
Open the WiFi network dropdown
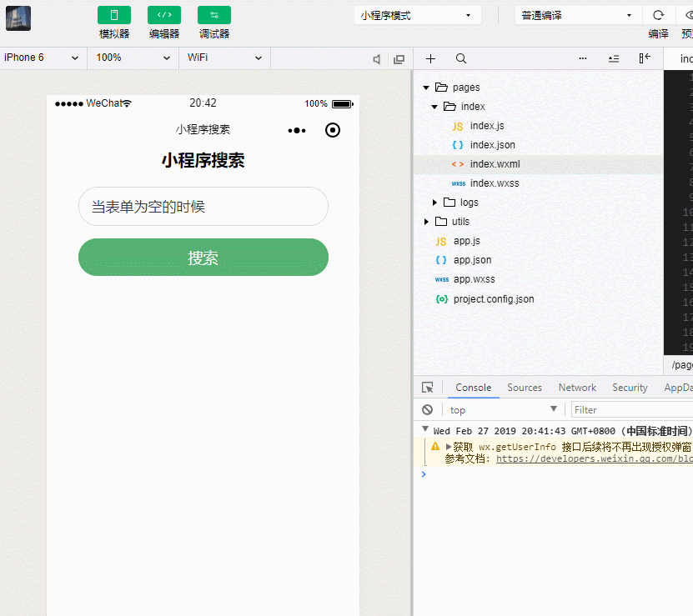(x=224, y=58)
